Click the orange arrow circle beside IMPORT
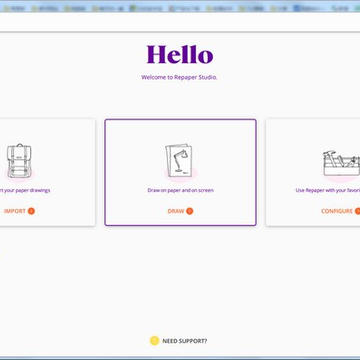The height and width of the screenshot is (360, 360). pos(31,211)
